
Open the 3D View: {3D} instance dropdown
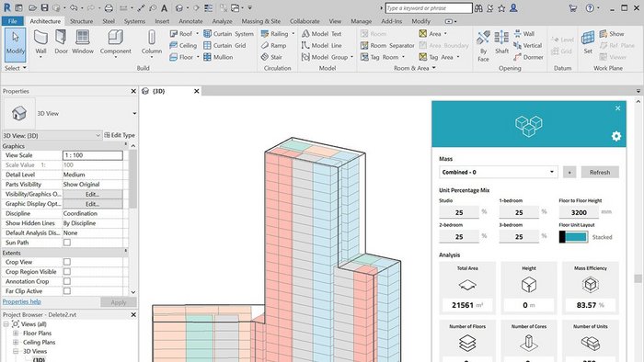[x=52, y=135]
